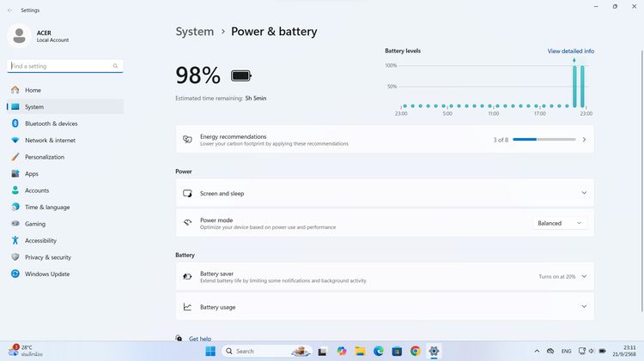Open Microsoft Store from the taskbar
Image resolution: width=644 pixels, height=361 pixels.
397,352
